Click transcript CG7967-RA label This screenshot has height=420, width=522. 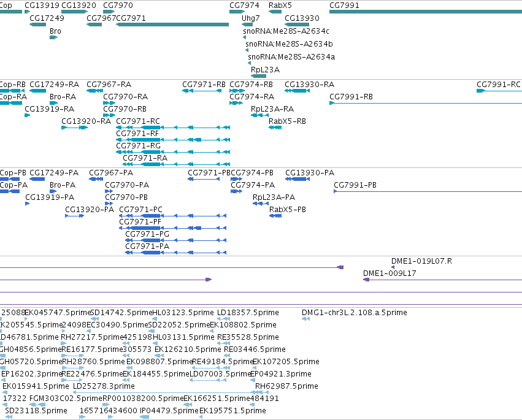pyautogui.click(x=109, y=84)
